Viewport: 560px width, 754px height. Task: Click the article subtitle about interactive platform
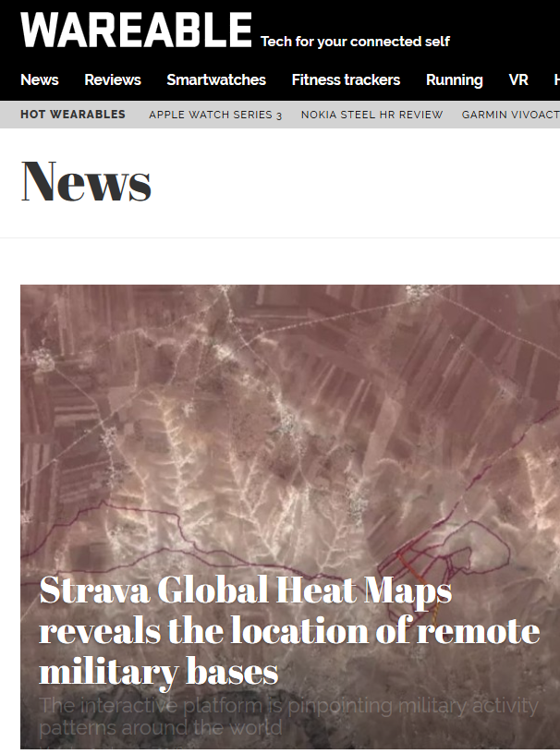[x=288, y=716]
